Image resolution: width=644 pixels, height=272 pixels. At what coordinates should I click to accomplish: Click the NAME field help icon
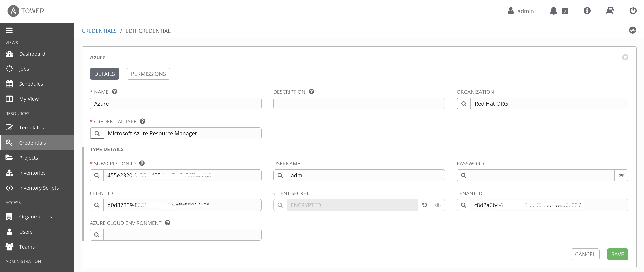[114, 92]
